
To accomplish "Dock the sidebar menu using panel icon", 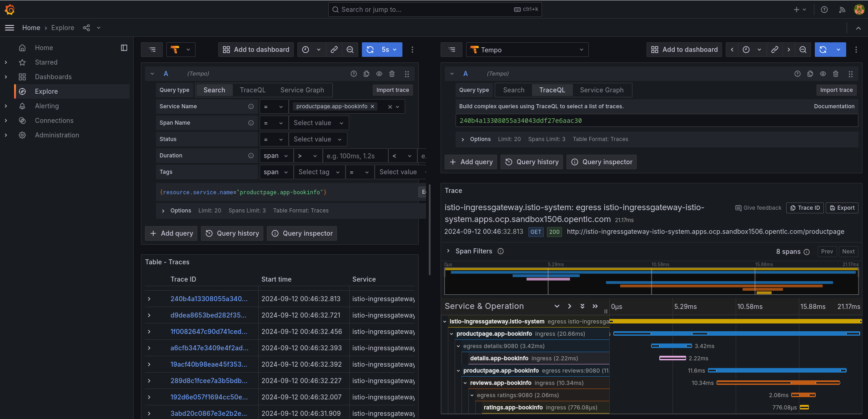I will (124, 48).
